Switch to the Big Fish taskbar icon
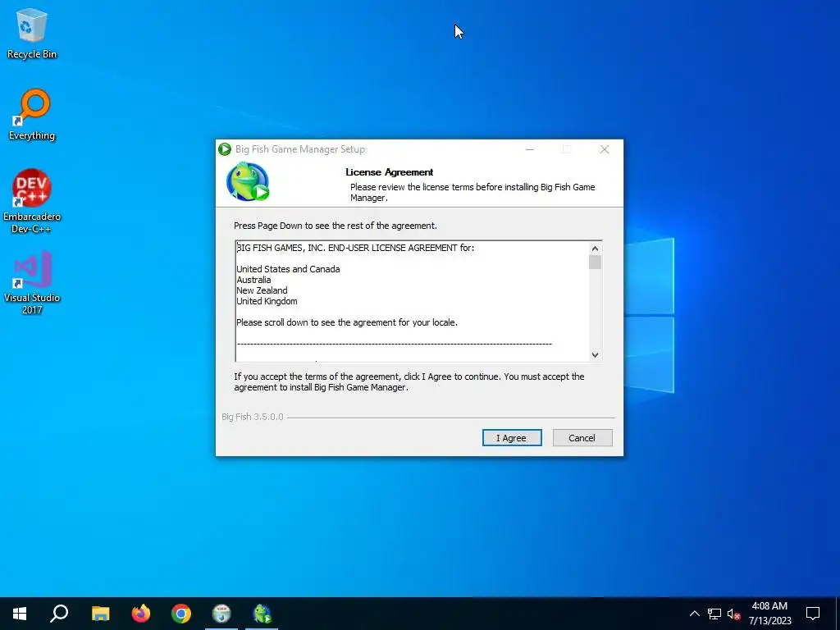 (x=262, y=614)
